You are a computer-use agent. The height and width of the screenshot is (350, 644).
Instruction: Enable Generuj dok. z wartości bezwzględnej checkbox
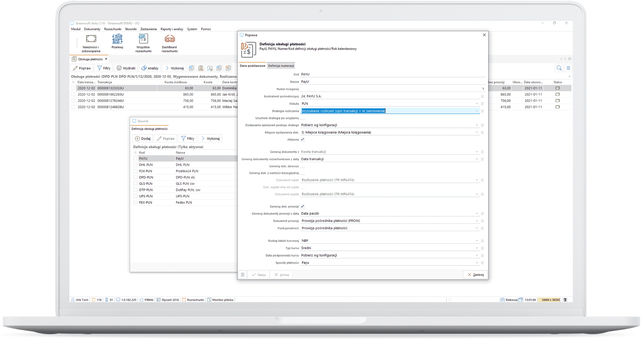tap(303, 173)
